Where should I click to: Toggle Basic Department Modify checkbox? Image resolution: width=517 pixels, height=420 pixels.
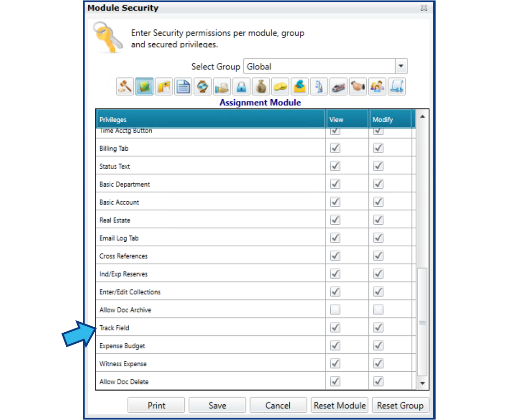(x=378, y=184)
